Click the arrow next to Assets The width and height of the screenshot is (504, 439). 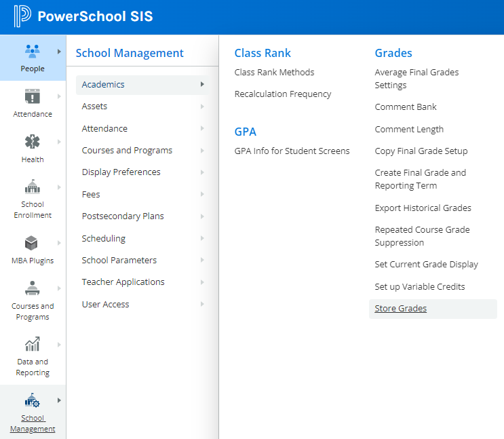click(202, 106)
